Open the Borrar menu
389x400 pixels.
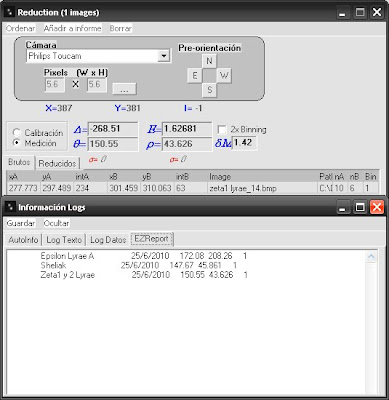121,28
